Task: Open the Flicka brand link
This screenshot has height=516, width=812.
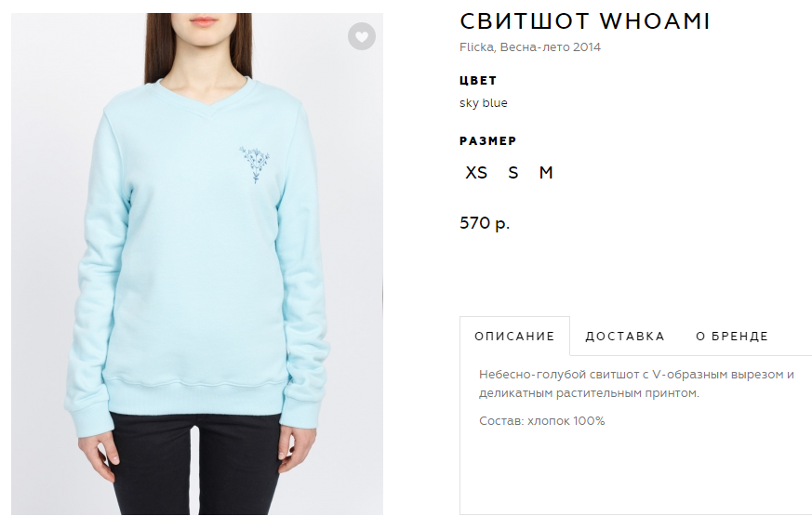Action: [476, 47]
